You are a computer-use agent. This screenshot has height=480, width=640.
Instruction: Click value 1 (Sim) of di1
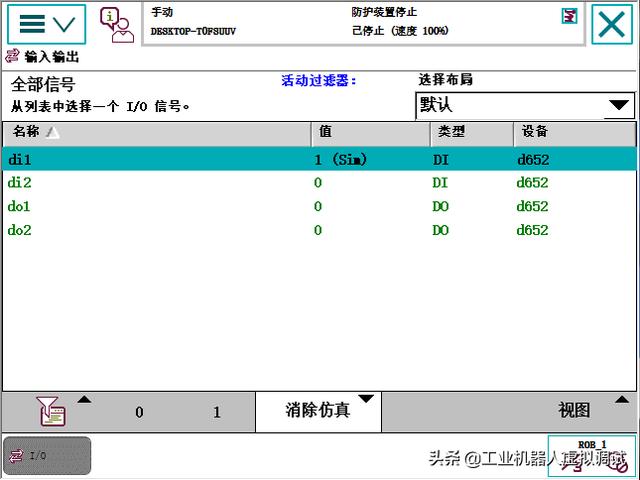(x=340, y=159)
